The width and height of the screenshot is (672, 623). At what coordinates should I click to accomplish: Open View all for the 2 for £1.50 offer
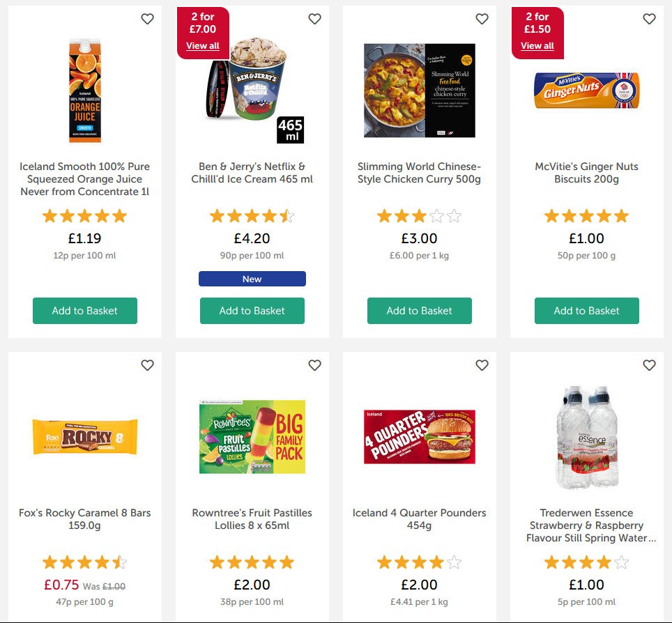[x=537, y=45]
